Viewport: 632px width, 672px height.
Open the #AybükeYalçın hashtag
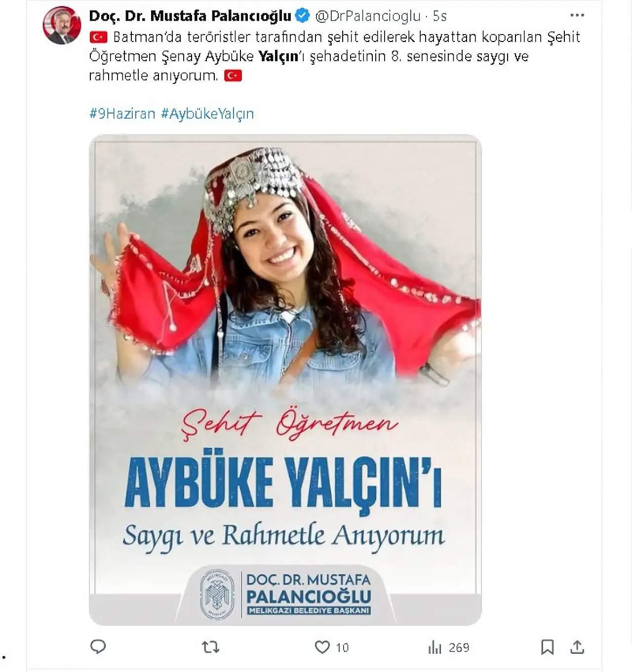[x=207, y=114]
